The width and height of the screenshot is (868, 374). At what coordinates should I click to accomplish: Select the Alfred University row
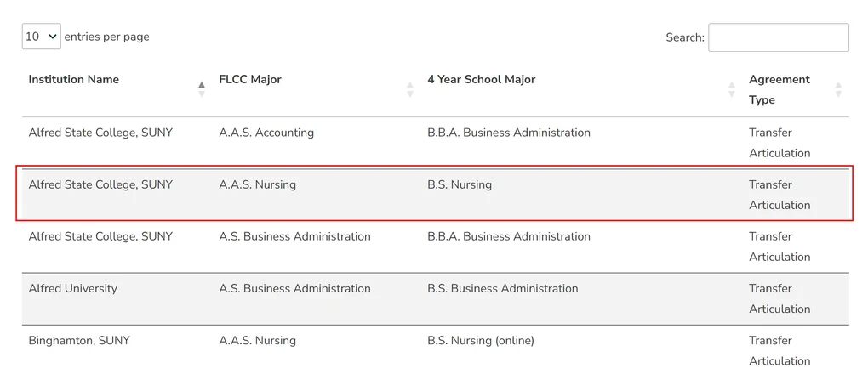point(435,298)
